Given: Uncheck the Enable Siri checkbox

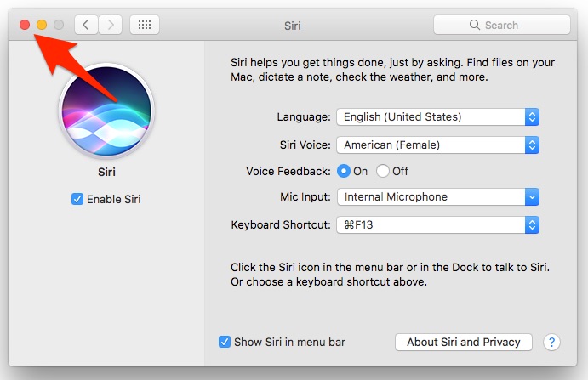Looking at the screenshot, I should pyautogui.click(x=77, y=199).
